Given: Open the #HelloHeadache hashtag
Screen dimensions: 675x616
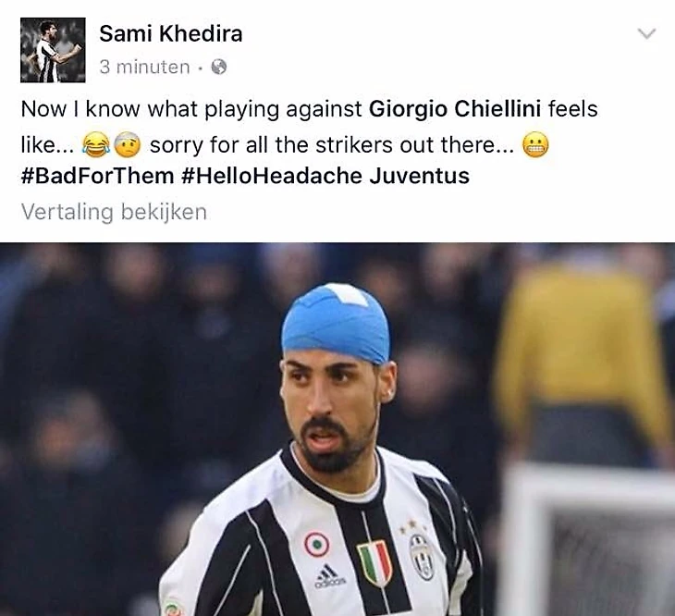Looking at the screenshot, I should pos(272,176).
